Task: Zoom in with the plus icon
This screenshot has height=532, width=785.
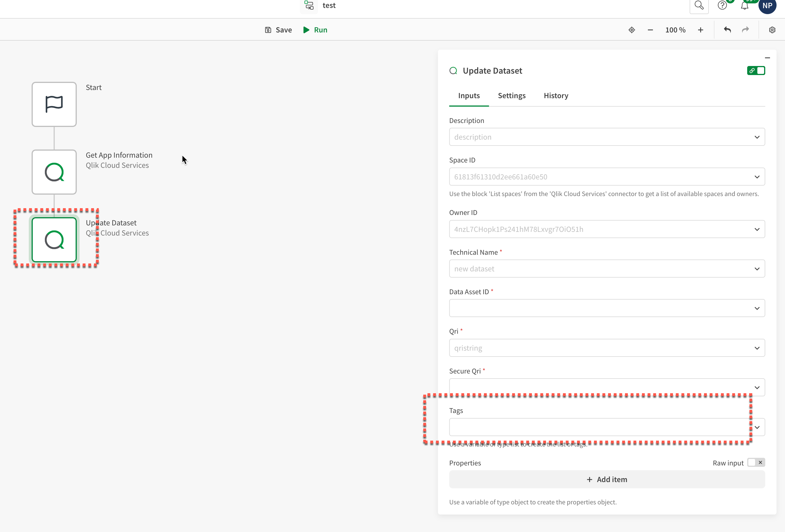Action: (x=701, y=30)
